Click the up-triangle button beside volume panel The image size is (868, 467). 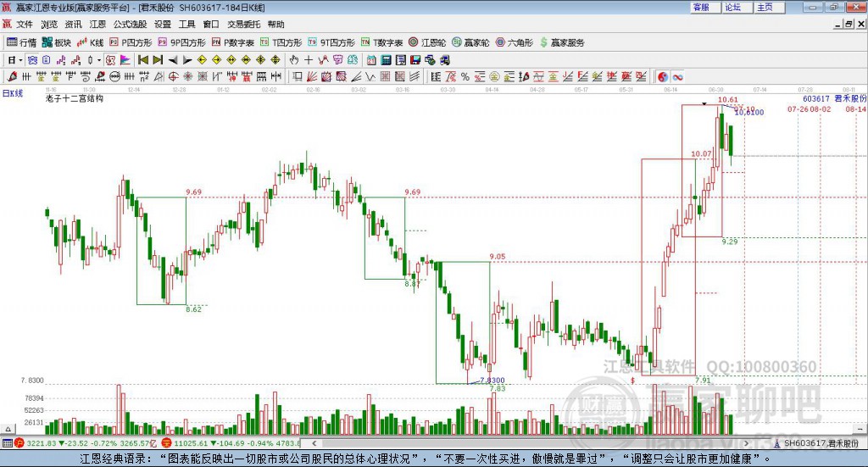click(8, 429)
